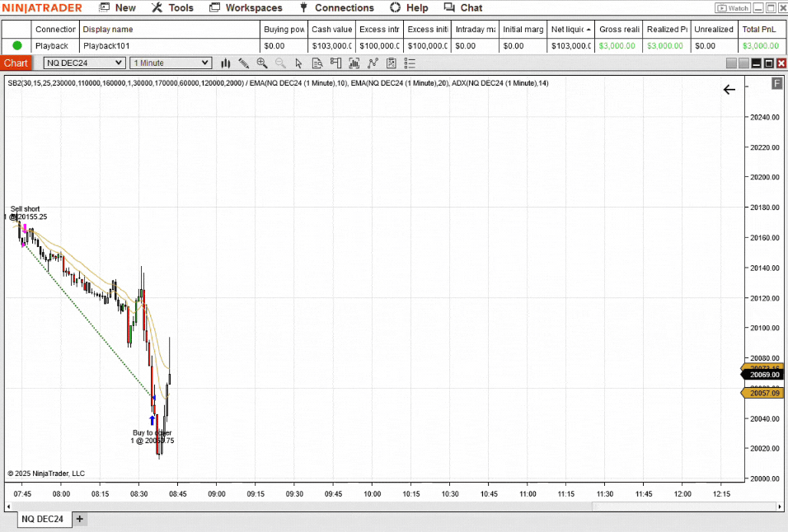Viewport: 788px width, 532px height.
Task: Open the Data Series icon
Action: point(354,63)
